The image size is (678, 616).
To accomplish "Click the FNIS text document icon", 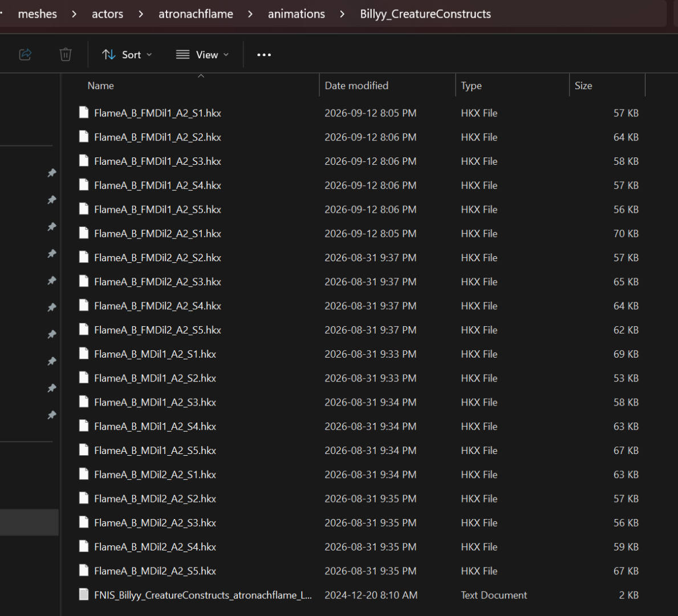I will pos(84,594).
